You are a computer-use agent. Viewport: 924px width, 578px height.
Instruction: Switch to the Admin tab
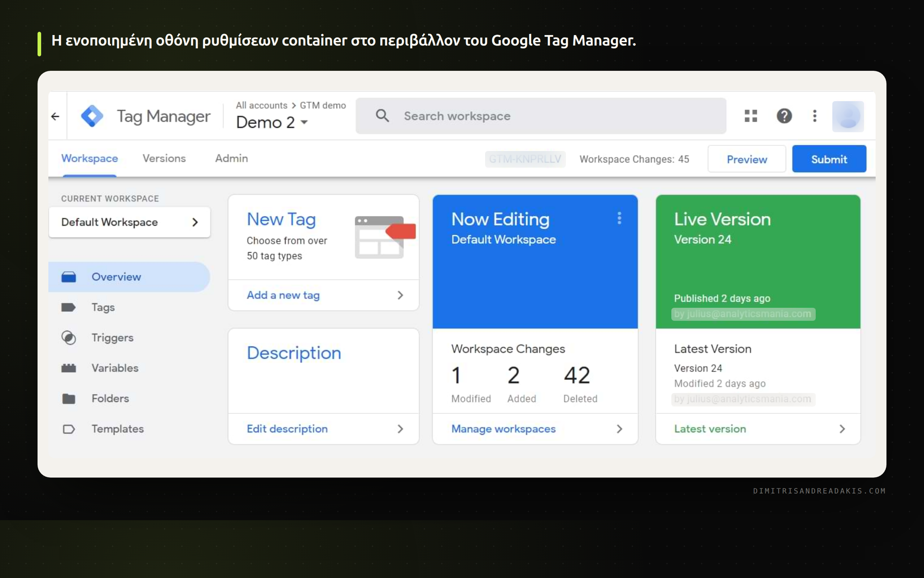click(231, 159)
